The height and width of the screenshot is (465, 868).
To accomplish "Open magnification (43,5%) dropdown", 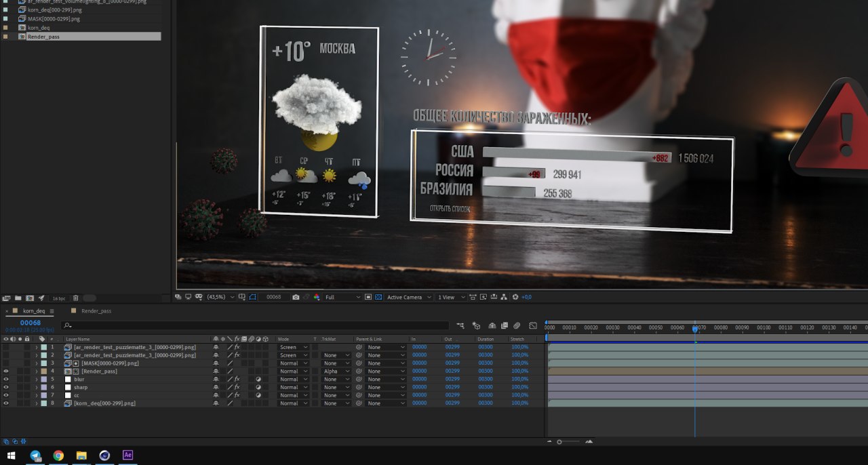I will (220, 297).
